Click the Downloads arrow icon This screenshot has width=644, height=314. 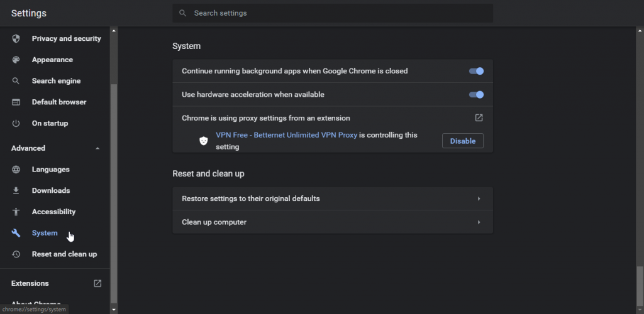coord(16,191)
